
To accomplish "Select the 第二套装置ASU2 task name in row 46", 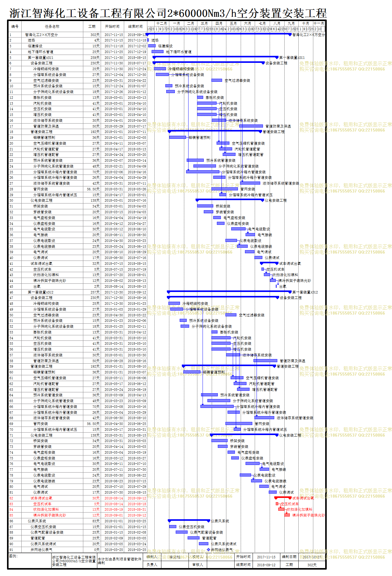I will click(x=41, y=292).
